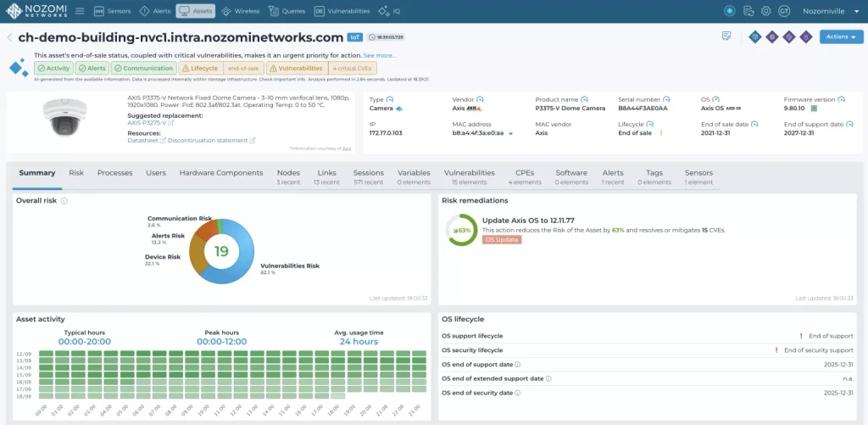
Task: Click the See more... link
Action: (380, 55)
